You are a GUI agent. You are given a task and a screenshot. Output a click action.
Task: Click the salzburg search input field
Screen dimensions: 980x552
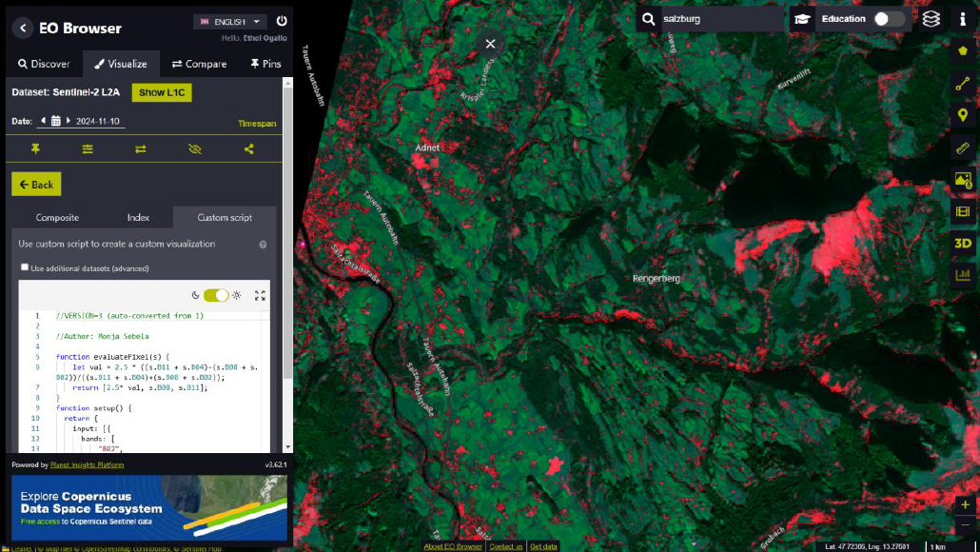(721, 19)
